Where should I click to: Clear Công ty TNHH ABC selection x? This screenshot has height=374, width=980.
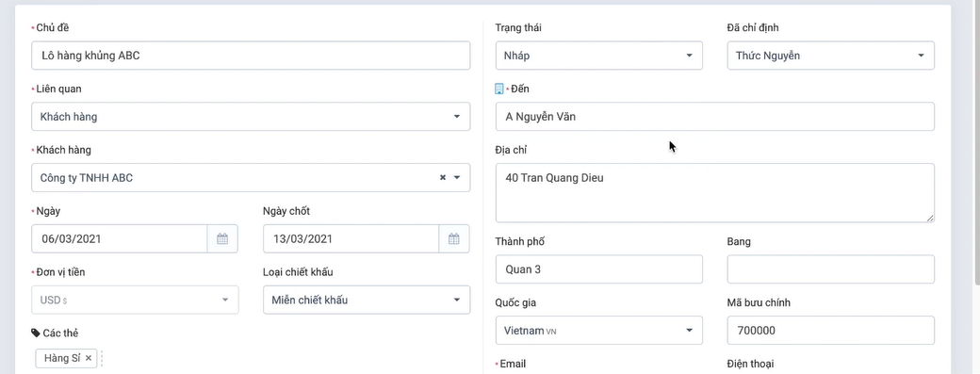(x=443, y=178)
